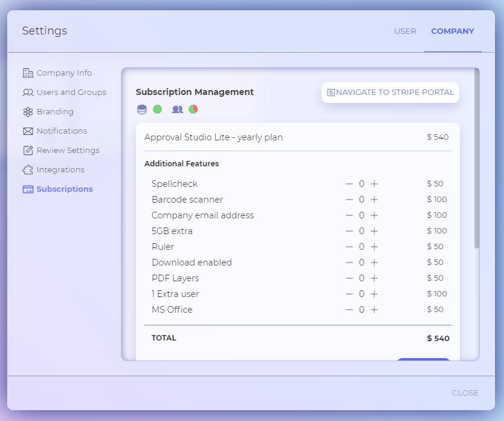Open Notifications settings
The height and width of the screenshot is (421, 504).
click(x=55, y=131)
